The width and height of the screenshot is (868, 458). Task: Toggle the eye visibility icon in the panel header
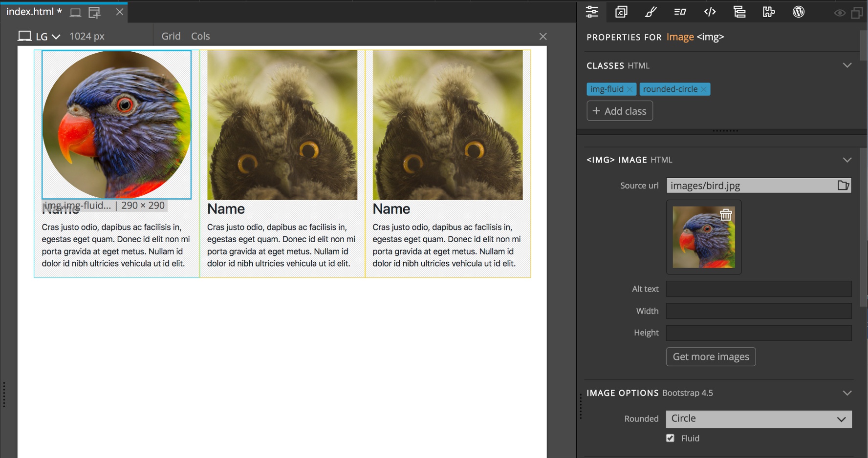click(840, 13)
